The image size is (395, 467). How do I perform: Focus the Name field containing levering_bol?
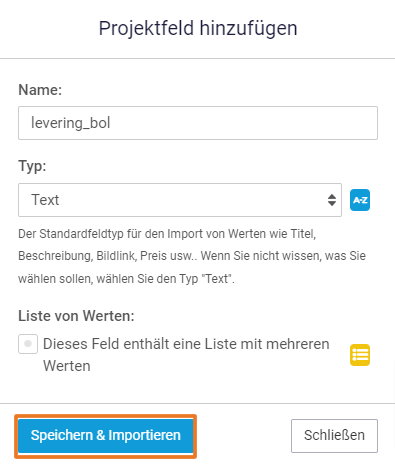(x=198, y=123)
